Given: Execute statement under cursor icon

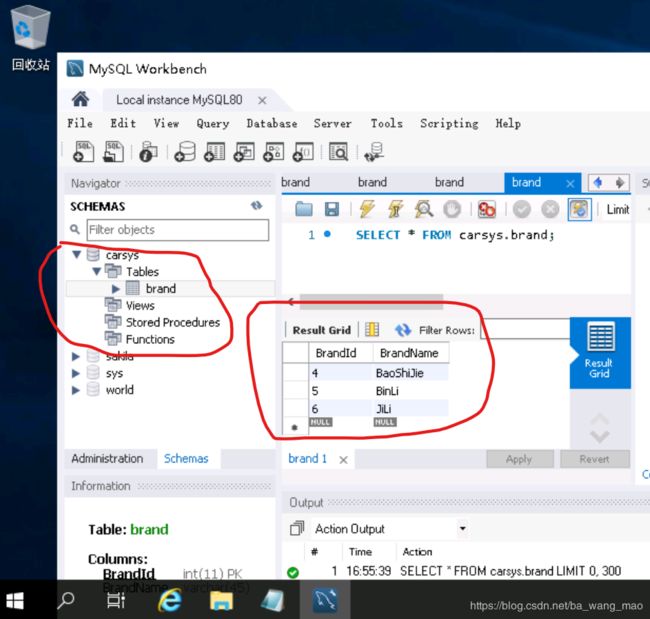Looking at the screenshot, I should click(395, 209).
